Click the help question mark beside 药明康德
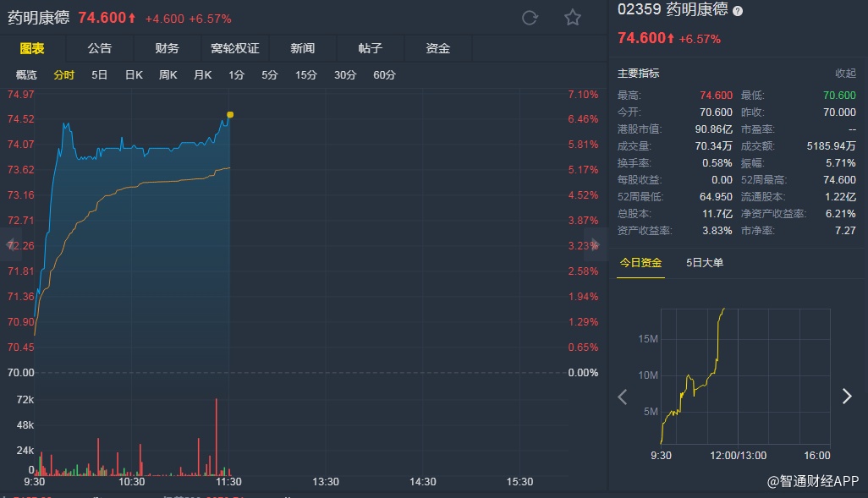The width and height of the screenshot is (868, 498). coord(738,11)
